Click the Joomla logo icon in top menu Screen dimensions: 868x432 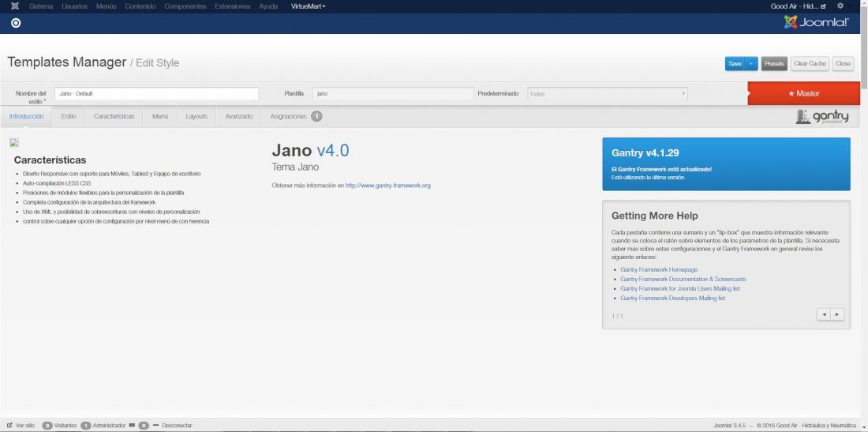click(15, 6)
